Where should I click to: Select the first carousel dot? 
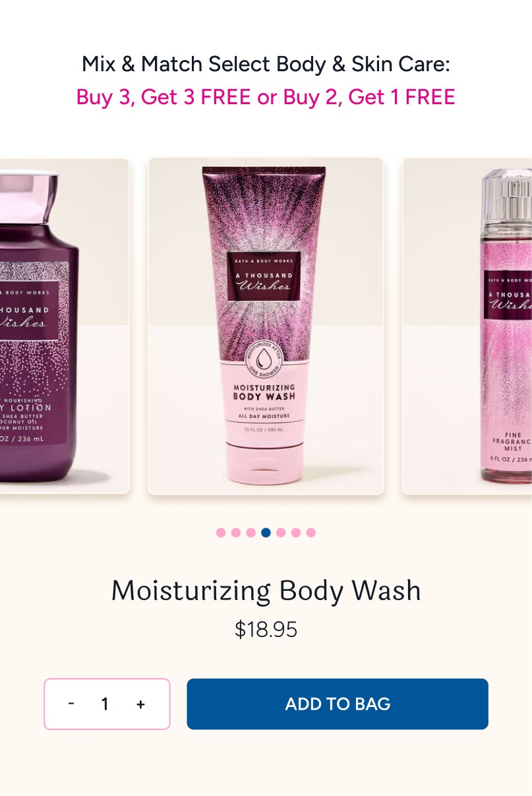point(221,533)
